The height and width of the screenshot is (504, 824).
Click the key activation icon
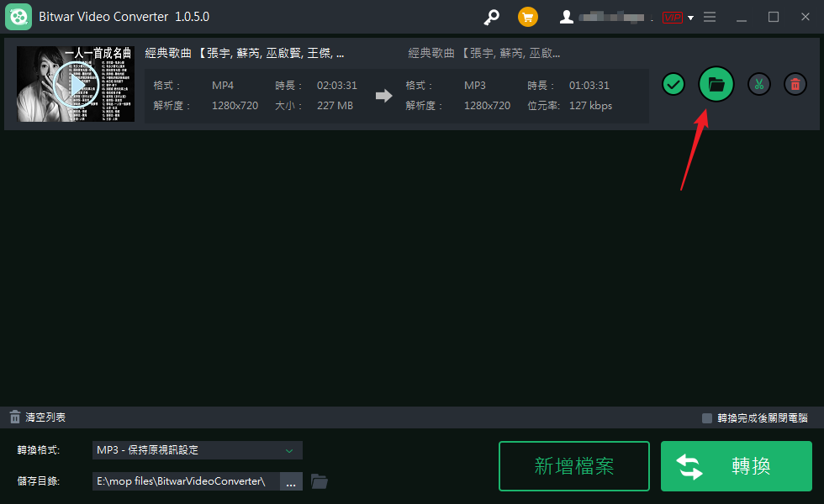pyautogui.click(x=492, y=17)
